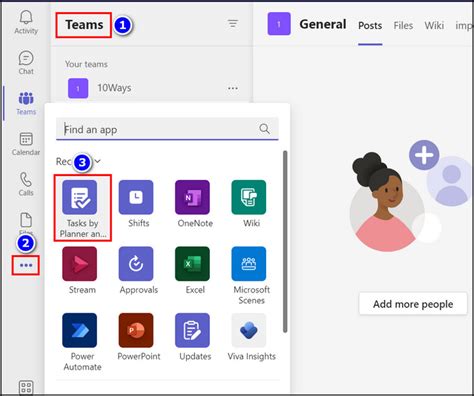Image resolution: width=474 pixels, height=396 pixels.
Task: Click the General channel avatar
Action: tap(279, 24)
